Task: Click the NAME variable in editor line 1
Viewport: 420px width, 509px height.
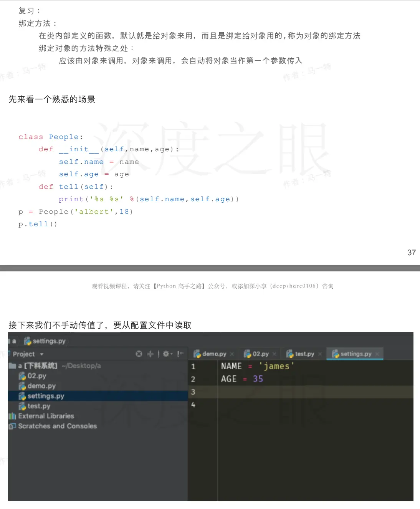Action: [x=231, y=366]
